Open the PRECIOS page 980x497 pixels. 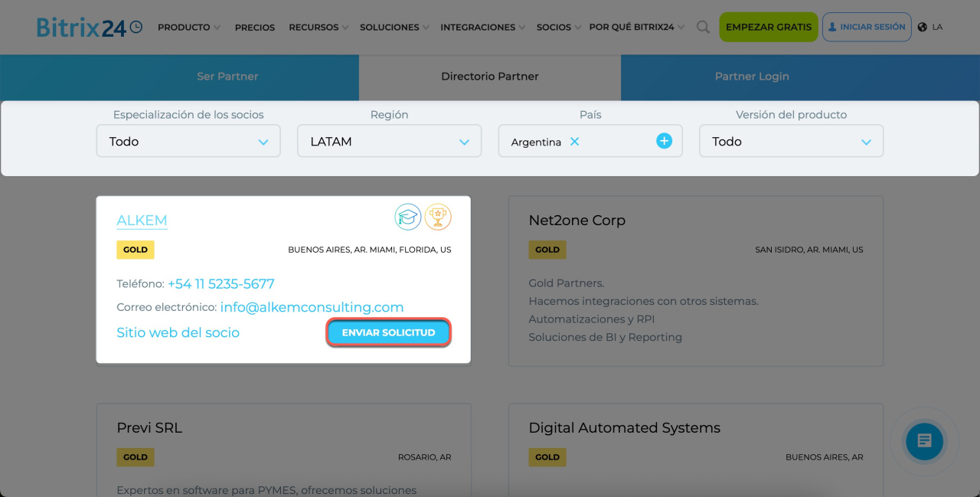[x=255, y=27]
